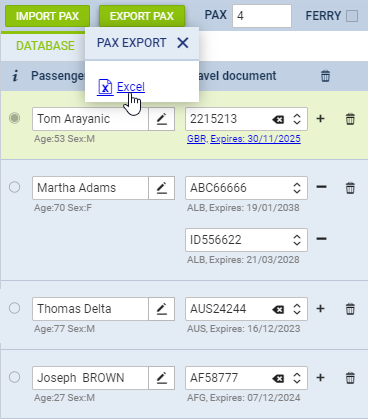Click the info column icon
Viewport: 368px width, 419px height.
pyautogui.click(x=15, y=76)
